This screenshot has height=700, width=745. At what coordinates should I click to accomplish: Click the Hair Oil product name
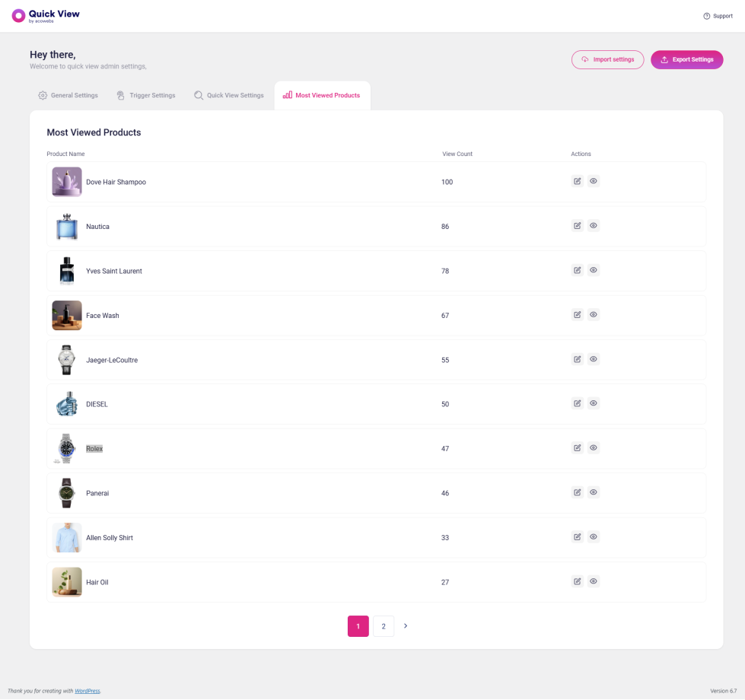pos(97,582)
